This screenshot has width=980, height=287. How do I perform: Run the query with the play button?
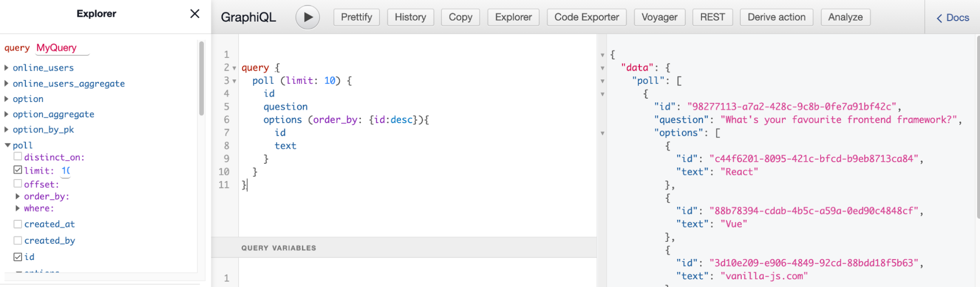pyautogui.click(x=307, y=17)
